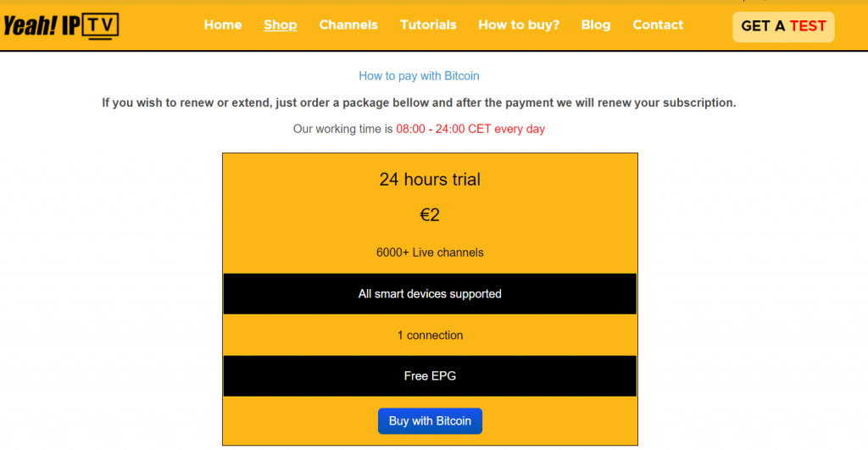This screenshot has width=868, height=450.
Task: Select the 24 hours trial heading
Action: pos(430,180)
